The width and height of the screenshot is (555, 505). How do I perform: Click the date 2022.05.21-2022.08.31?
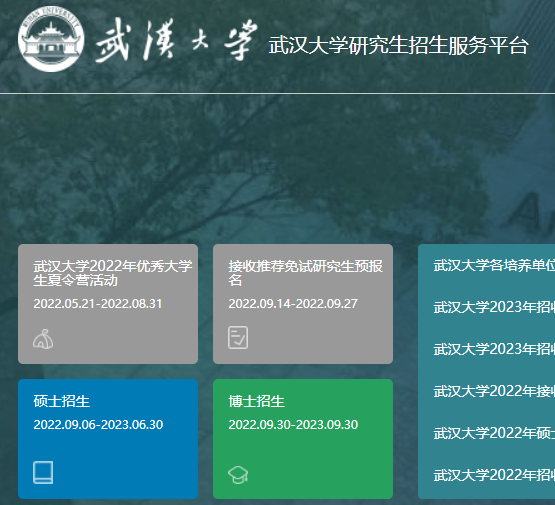(98, 304)
